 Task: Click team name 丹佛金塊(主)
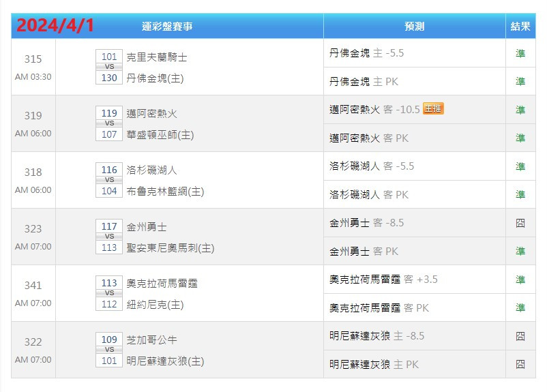coord(155,78)
